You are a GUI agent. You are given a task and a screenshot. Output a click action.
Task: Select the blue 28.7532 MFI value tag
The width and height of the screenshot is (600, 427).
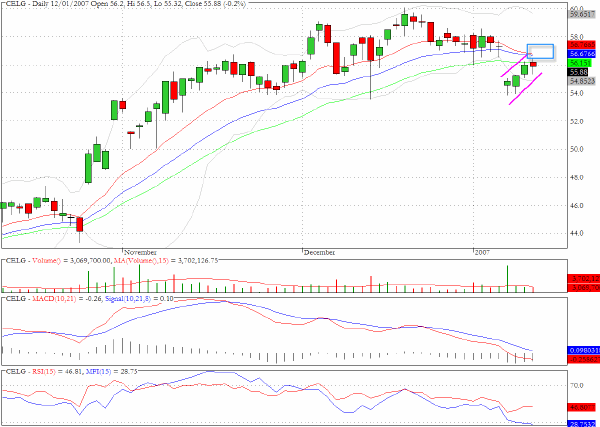click(x=582, y=424)
